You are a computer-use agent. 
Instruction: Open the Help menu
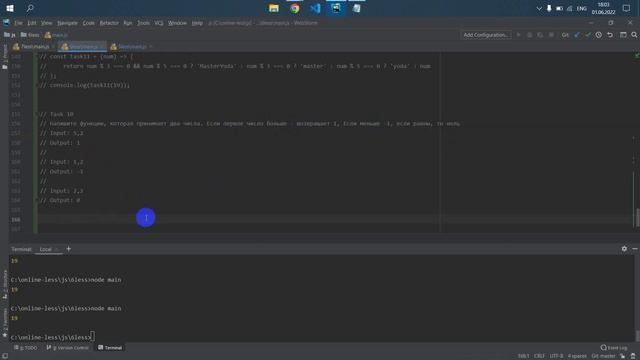tap(197, 23)
